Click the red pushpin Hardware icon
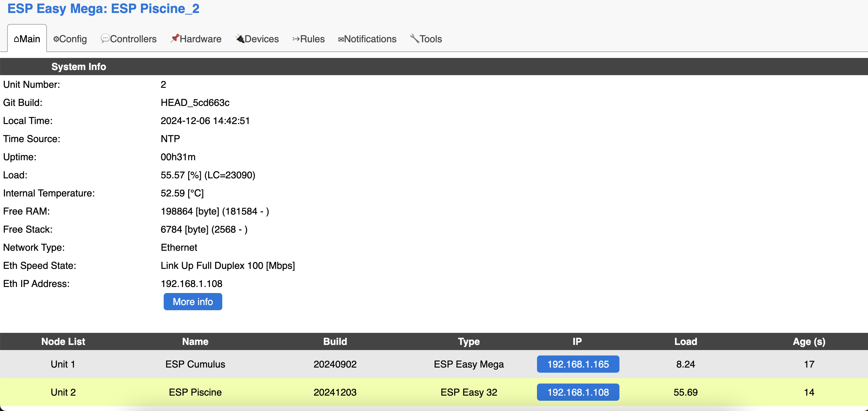Screen dimensions: 868x411 (175, 38)
